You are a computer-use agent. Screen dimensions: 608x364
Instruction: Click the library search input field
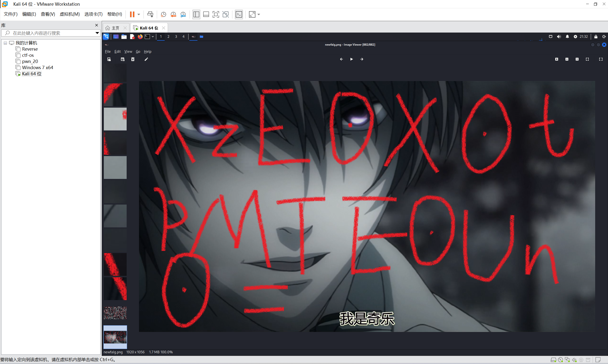(50, 33)
